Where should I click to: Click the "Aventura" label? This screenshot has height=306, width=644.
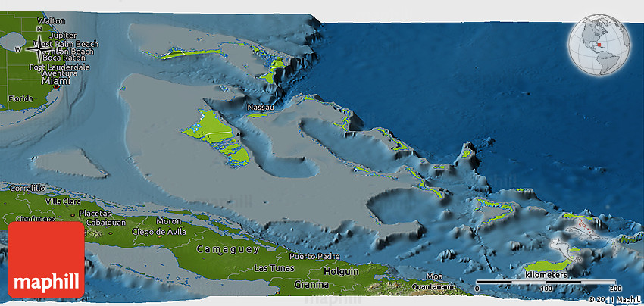tap(60, 73)
